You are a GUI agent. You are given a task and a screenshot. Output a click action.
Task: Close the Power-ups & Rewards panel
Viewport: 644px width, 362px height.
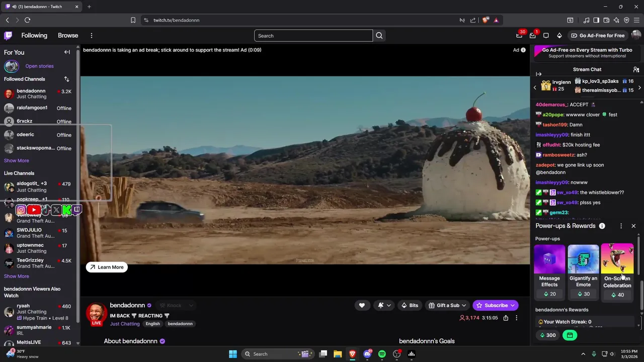(x=633, y=226)
